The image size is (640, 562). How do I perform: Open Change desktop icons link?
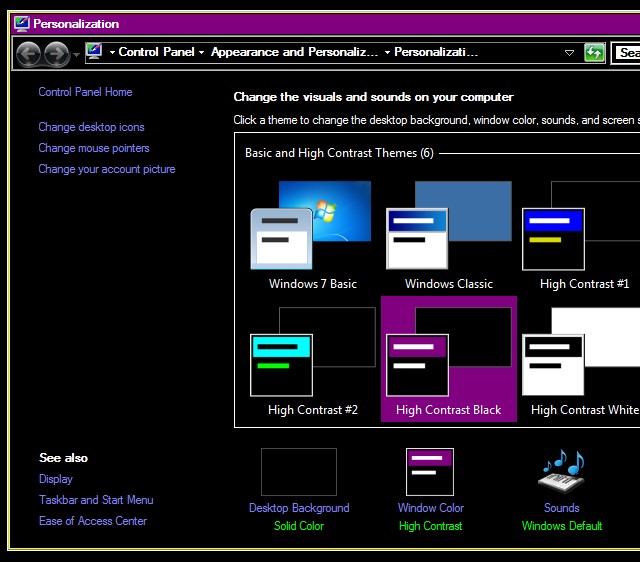point(91,127)
